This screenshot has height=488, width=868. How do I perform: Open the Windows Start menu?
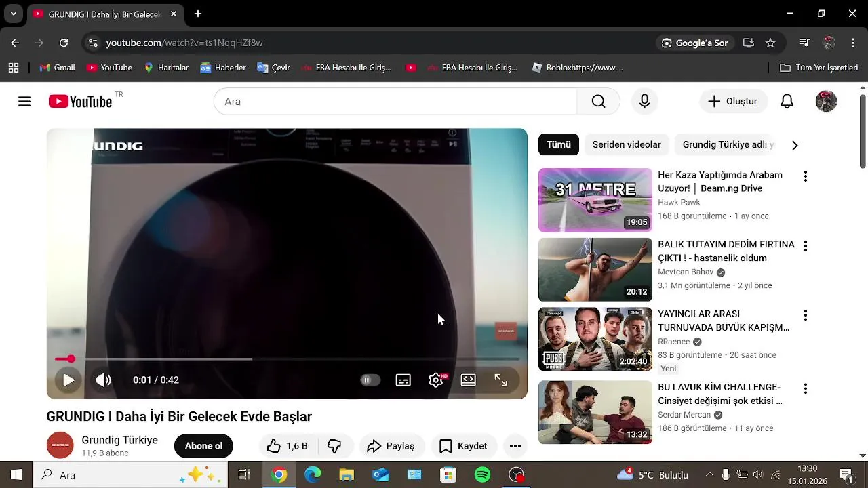click(x=16, y=475)
